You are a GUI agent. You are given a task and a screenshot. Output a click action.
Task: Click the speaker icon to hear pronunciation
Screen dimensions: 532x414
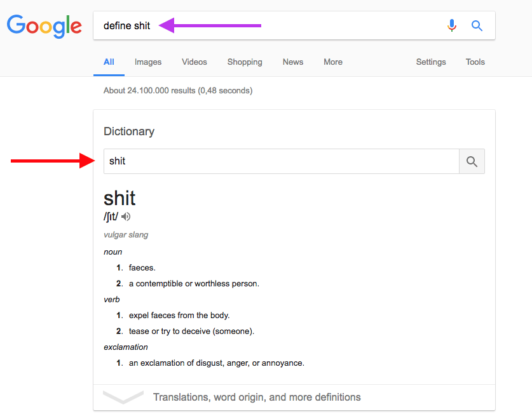pos(125,217)
